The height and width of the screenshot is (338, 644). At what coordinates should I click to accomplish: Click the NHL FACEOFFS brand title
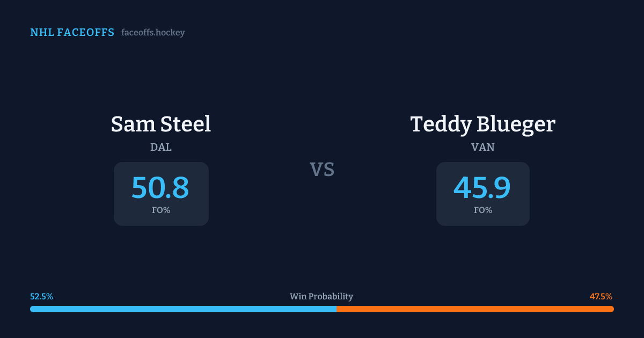(x=72, y=33)
